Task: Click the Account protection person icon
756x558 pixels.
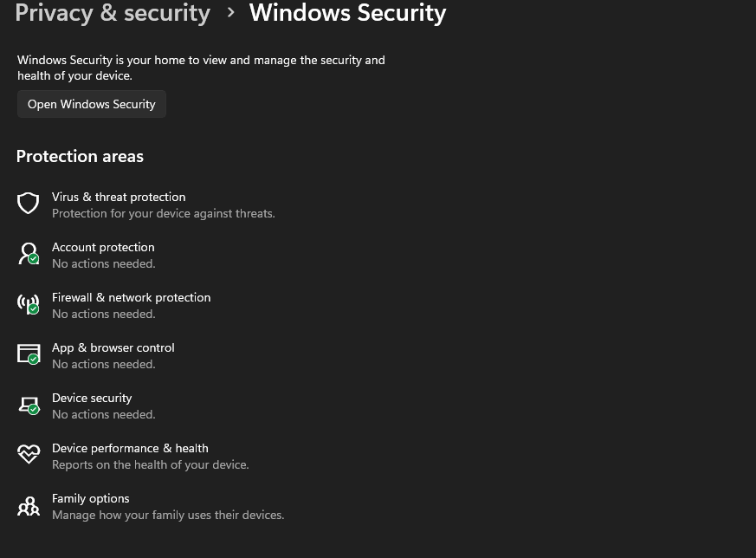Action: click(x=29, y=254)
